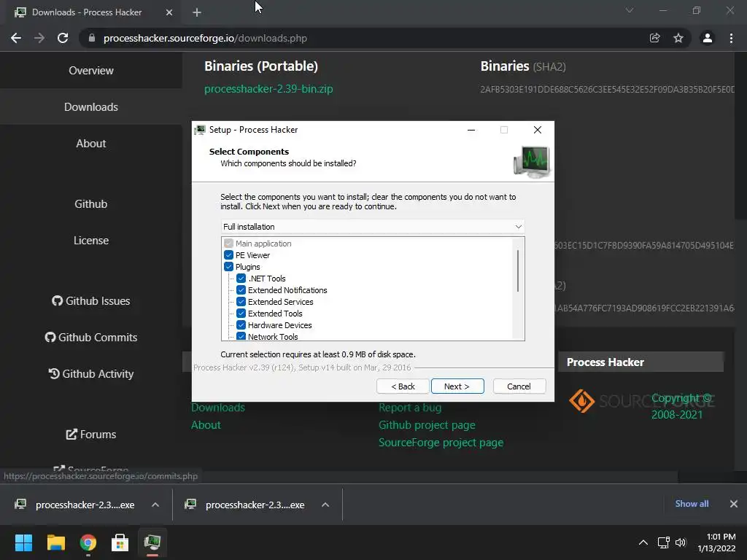
Task: Click the < Back button
Action: tap(403, 386)
